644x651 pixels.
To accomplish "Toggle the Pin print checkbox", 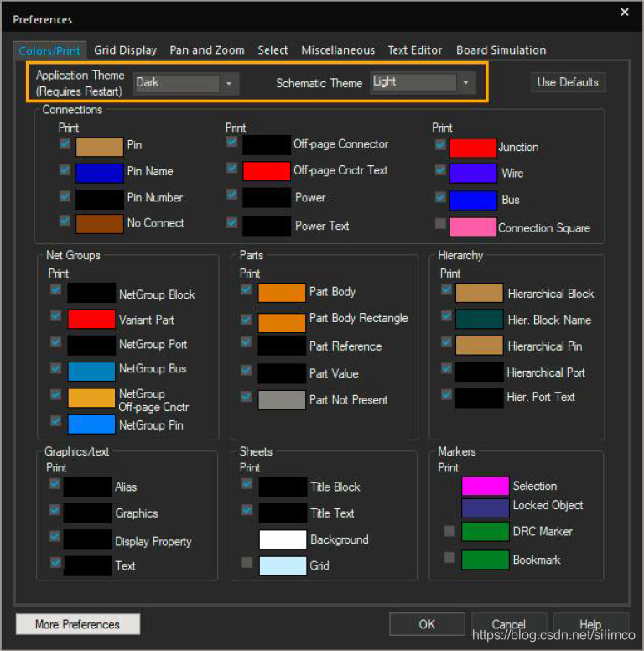I will 65,143.
